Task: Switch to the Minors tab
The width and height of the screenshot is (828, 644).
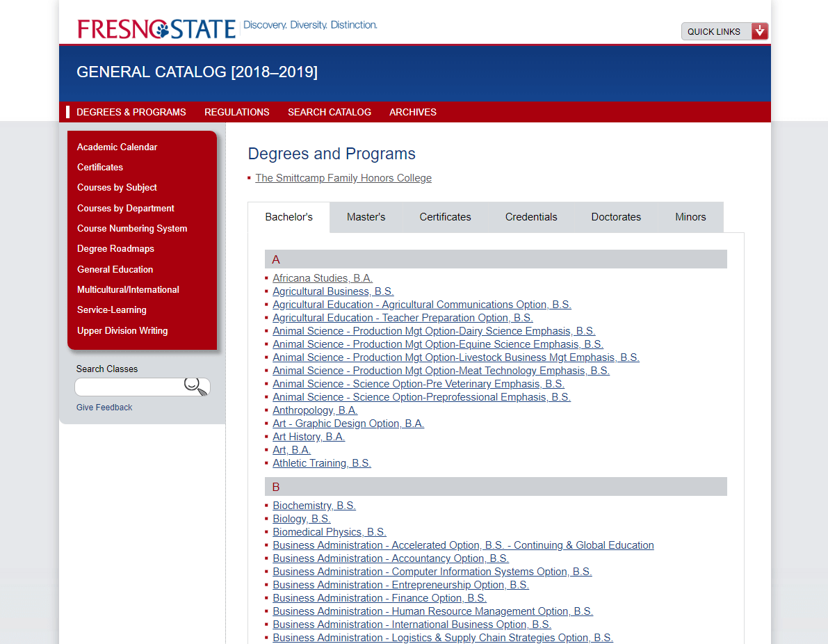Action: [690, 217]
